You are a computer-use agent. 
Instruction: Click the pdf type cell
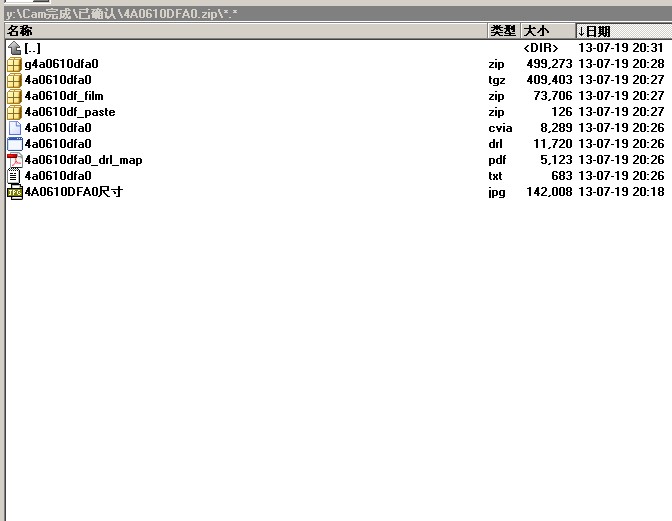pyautogui.click(x=497, y=160)
